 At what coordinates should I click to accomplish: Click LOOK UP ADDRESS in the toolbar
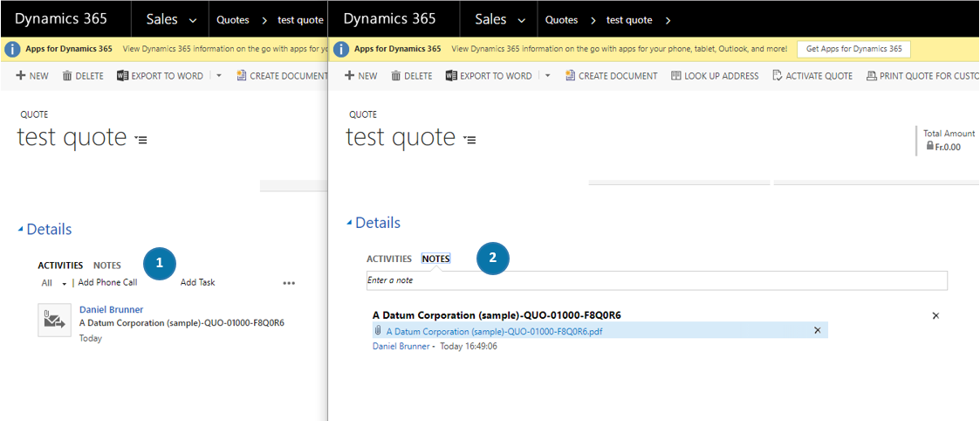tap(715, 76)
